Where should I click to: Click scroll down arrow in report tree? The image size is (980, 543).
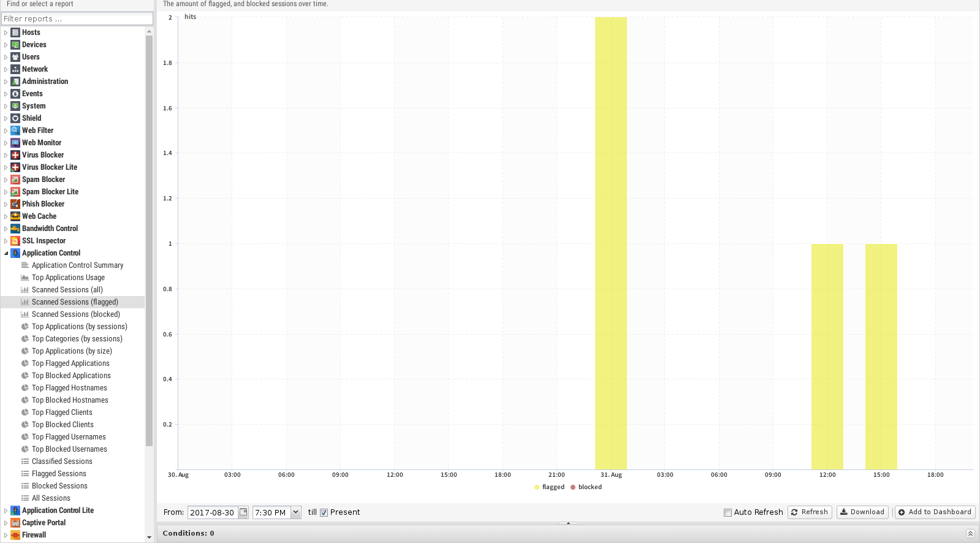[x=149, y=537]
